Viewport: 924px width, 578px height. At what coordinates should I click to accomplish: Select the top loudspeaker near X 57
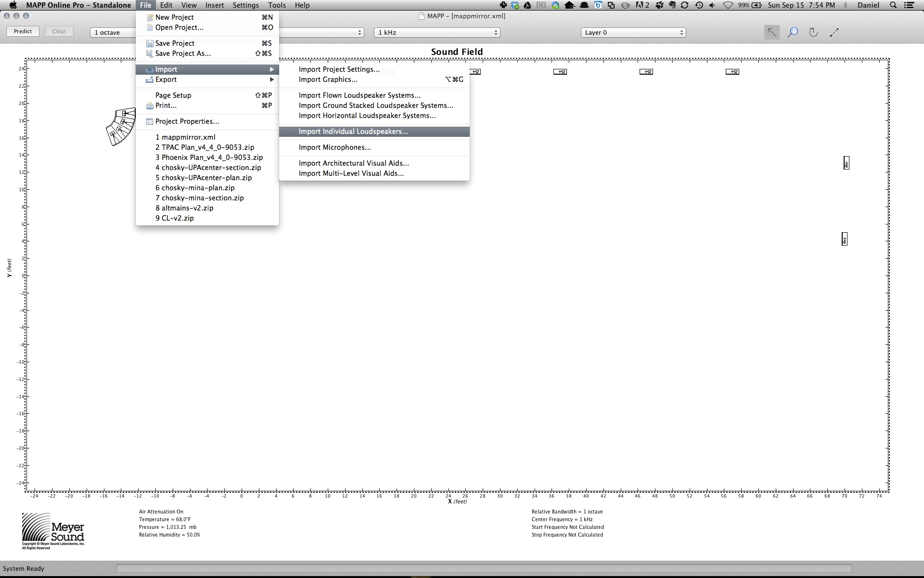(732, 72)
